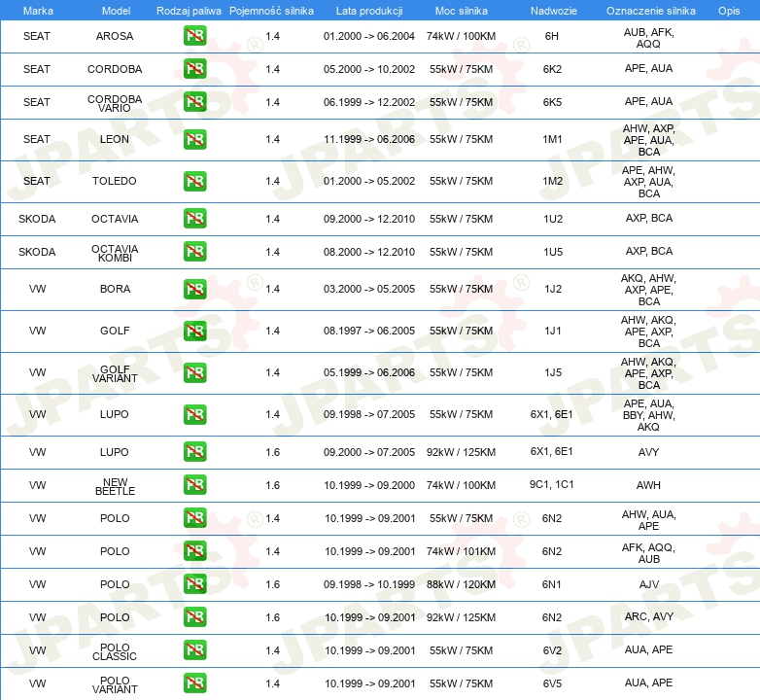Select the AROSA model cell
Screen dimensions: 760x700
tap(115, 36)
